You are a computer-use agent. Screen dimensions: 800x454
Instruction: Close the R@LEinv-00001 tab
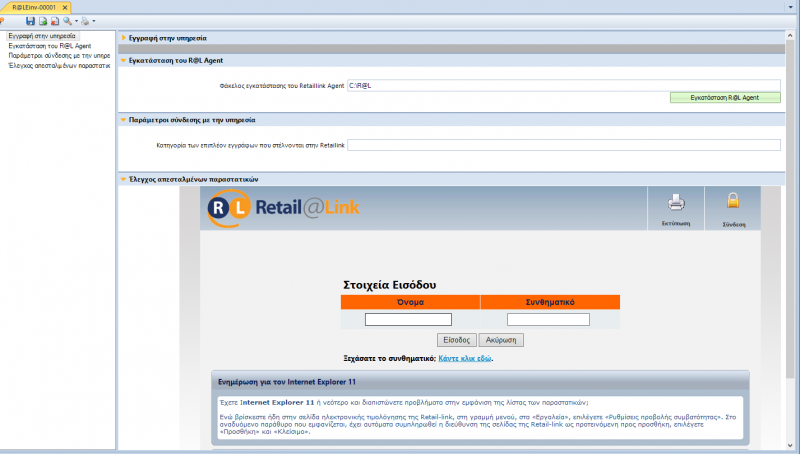coord(65,8)
